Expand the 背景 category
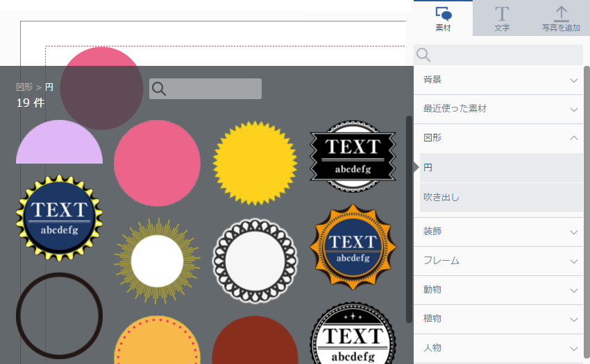The width and height of the screenshot is (590, 364). coord(500,80)
